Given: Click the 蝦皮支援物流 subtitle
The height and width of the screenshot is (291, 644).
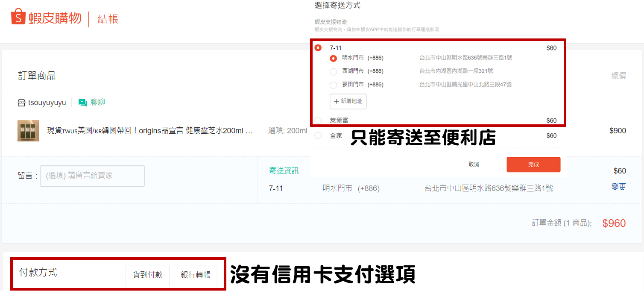Looking at the screenshot, I should [331, 22].
